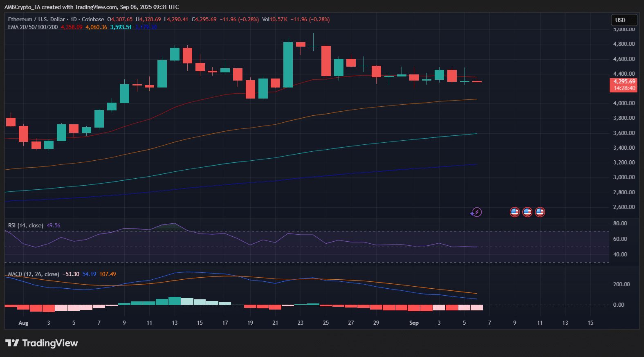Select the EMA 20/50/100/200 indicator legend
Screen dimensions: 644x357
coord(33,27)
